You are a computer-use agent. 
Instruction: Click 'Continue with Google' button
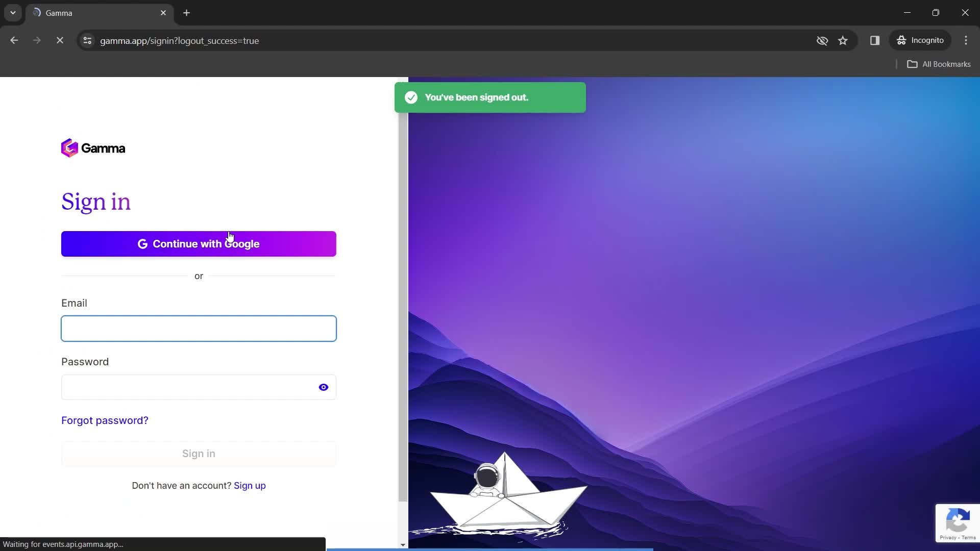[x=199, y=243]
